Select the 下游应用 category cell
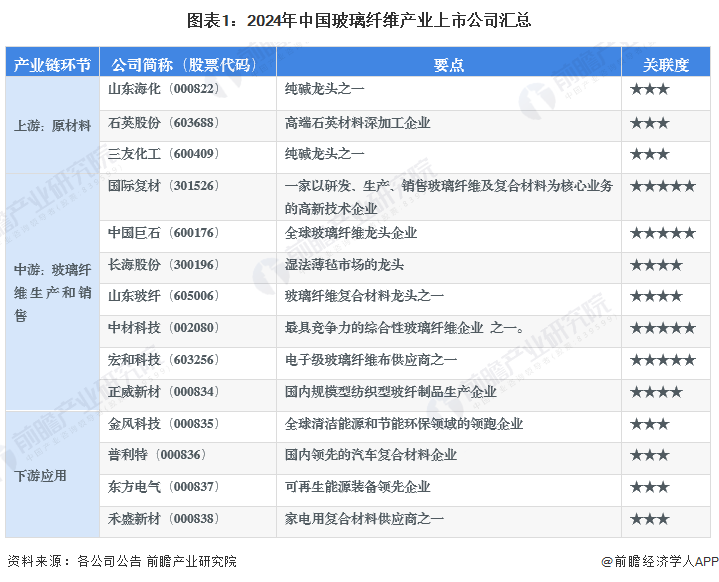The height and width of the screenshot is (582, 719). click(52, 475)
